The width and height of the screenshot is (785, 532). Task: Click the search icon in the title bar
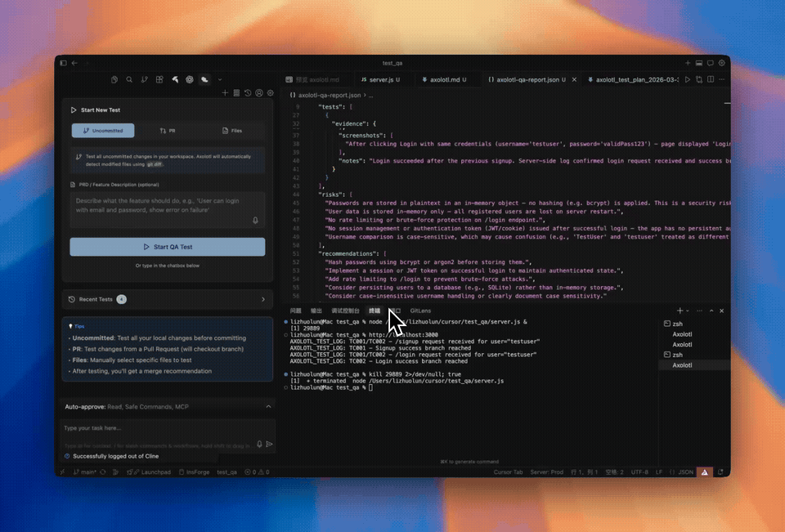point(131,79)
